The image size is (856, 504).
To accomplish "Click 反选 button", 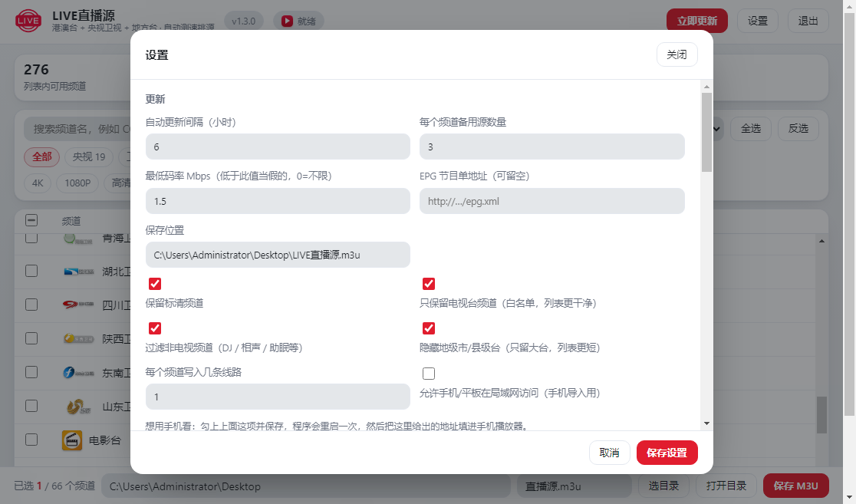I will pyautogui.click(x=798, y=128).
